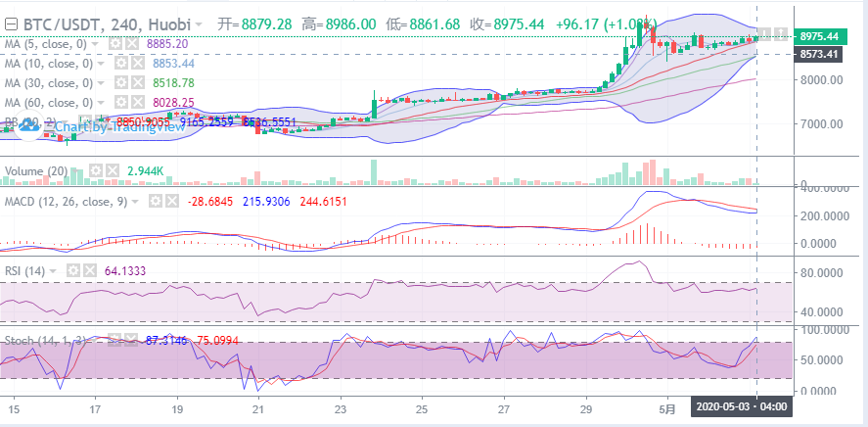868x427 pixels.
Task: Click the pane maximize up-down arrow icon
Action: coord(779,33)
